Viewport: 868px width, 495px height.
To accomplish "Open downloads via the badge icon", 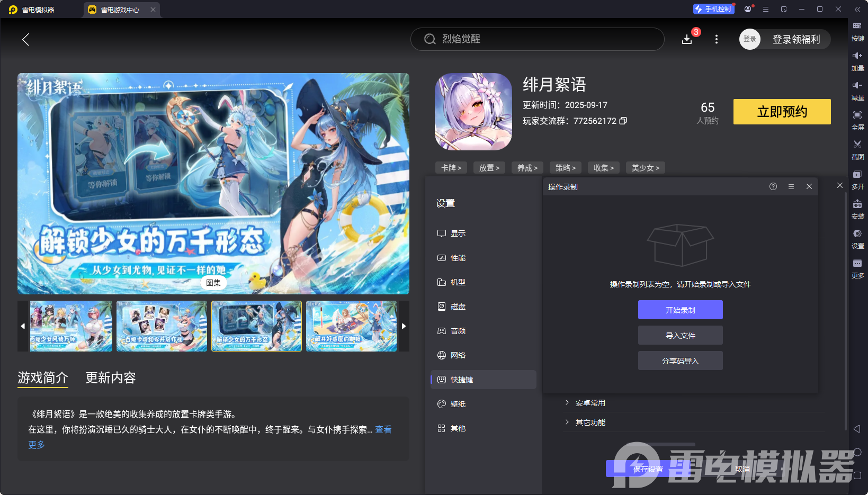I will pos(687,39).
